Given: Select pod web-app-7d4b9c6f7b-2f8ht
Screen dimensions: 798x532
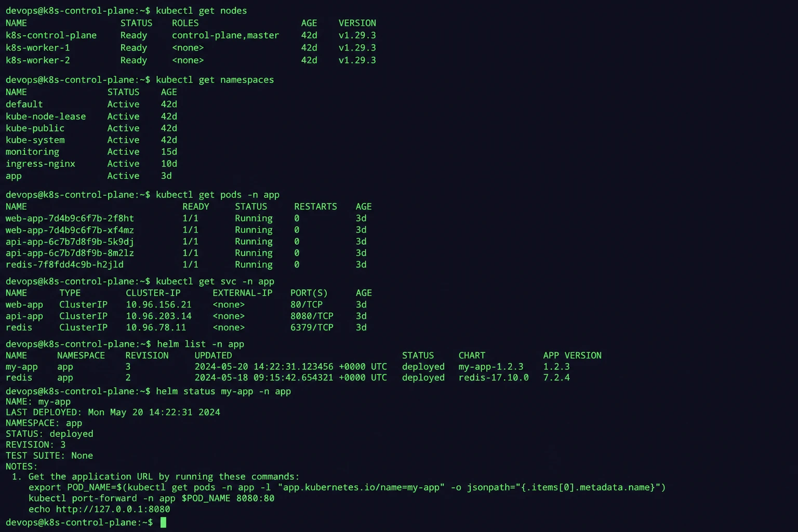Looking at the screenshot, I should 70,218.
